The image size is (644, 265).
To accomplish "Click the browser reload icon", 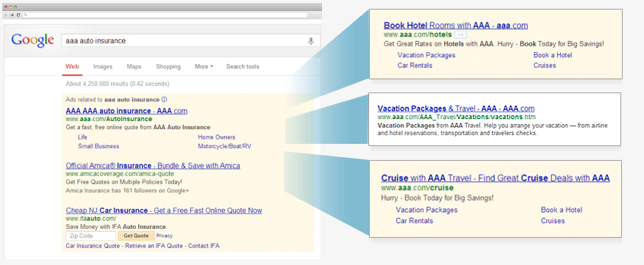I will [x=18, y=15].
